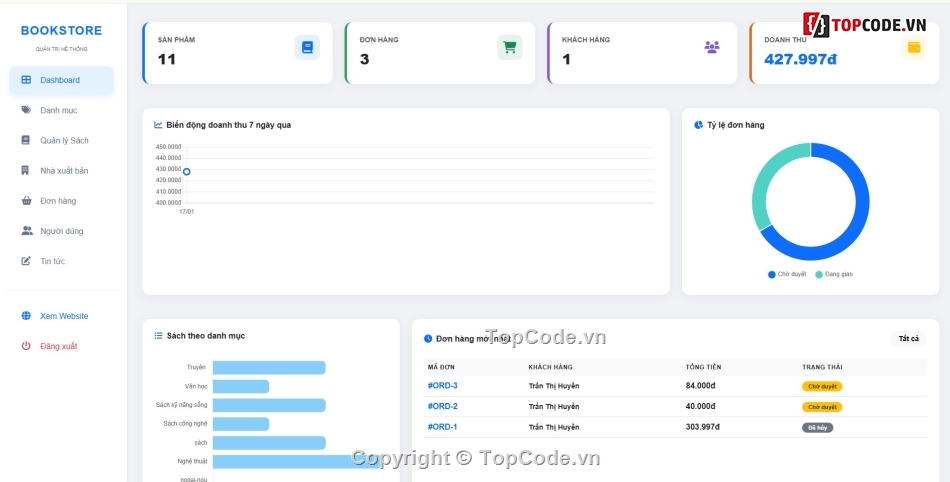This screenshot has height=482, width=950.
Task: Open order #ORD-1 link
Action: pyautogui.click(x=442, y=427)
